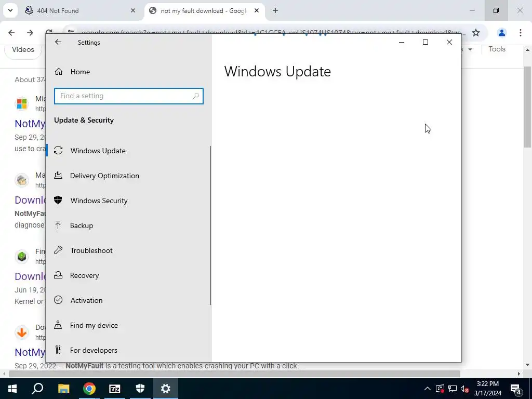Image resolution: width=532 pixels, height=399 pixels.
Task: Click search magnifier in Find a setting
Action: pos(196,96)
